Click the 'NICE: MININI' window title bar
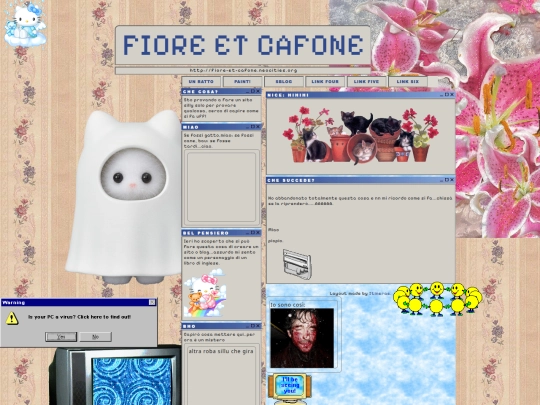 [361, 95]
